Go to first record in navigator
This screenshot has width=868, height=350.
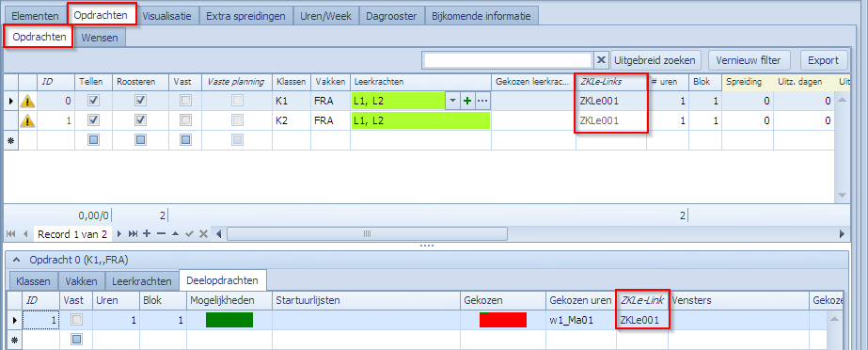[x=10, y=234]
